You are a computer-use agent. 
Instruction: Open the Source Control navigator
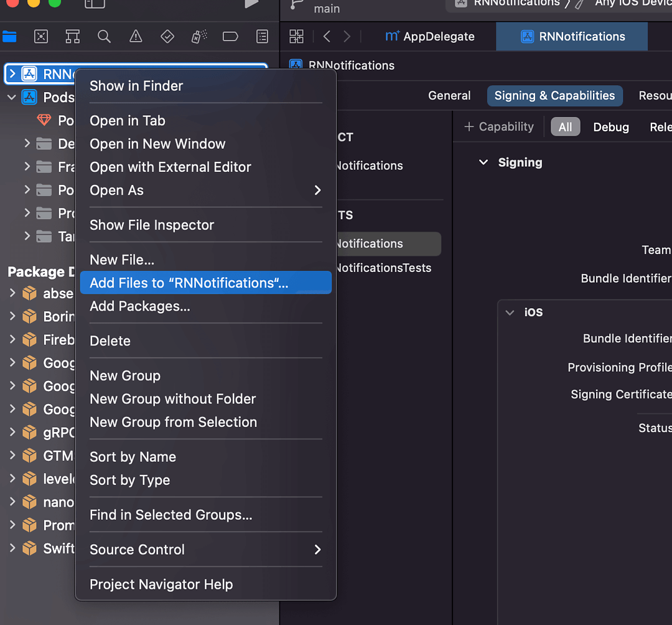coord(40,36)
